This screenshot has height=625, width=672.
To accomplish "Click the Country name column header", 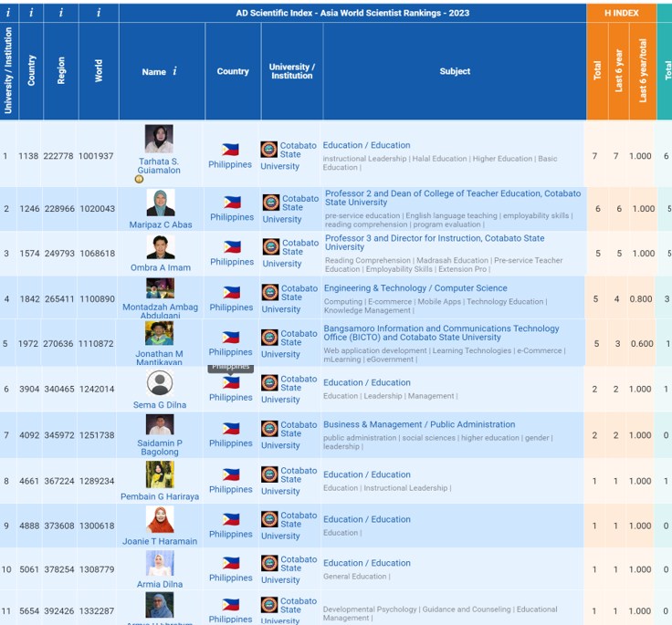I will pyautogui.click(x=233, y=71).
